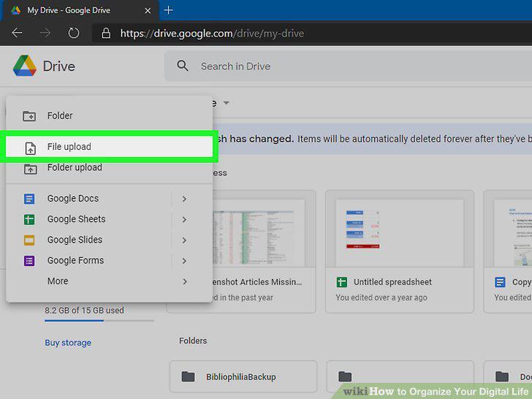Screen dimensions: 532x399
Task: Choose Google Docs from the menu
Action: click(110, 199)
